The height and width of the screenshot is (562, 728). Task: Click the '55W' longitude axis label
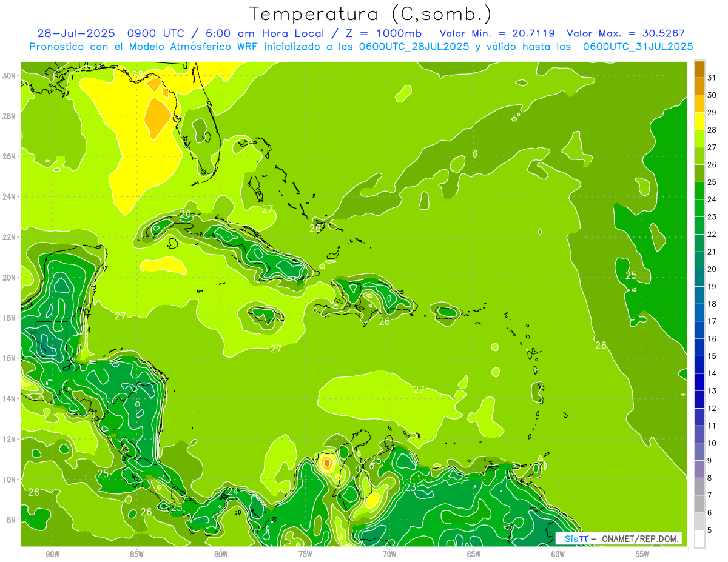pyautogui.click(x=642, y=554)
